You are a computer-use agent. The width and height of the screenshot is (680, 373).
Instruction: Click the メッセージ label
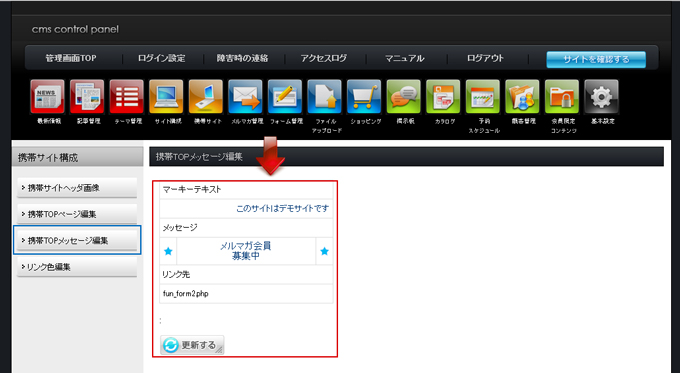click(x=180, y=227)
